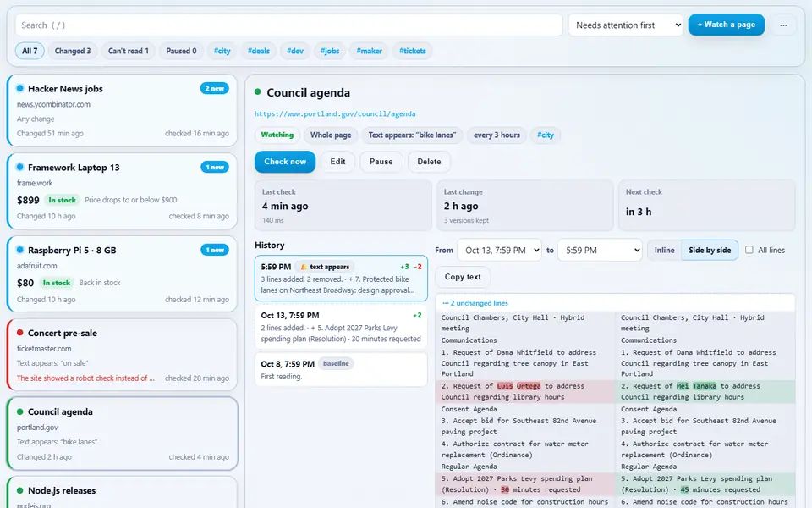812x508 pixels.
Task: Filter list by the Changed 3 tab
Action: tap(73, 51)
